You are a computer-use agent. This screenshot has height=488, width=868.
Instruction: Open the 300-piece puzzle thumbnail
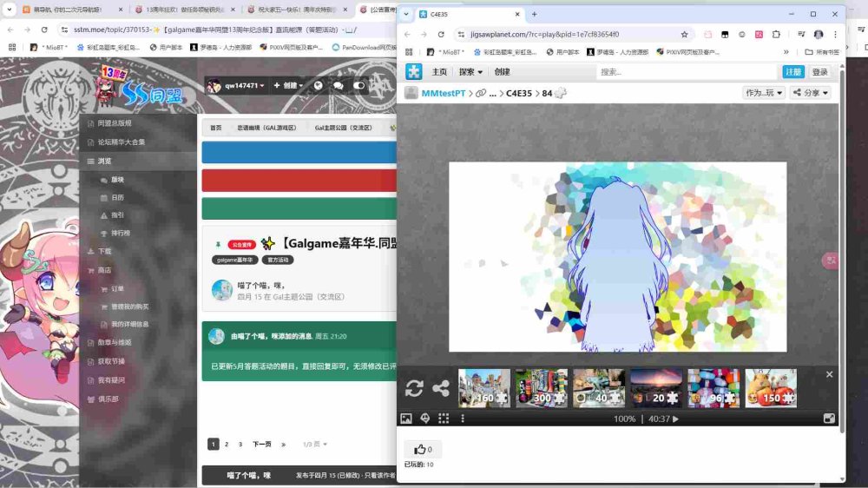[x=542, y=388]
